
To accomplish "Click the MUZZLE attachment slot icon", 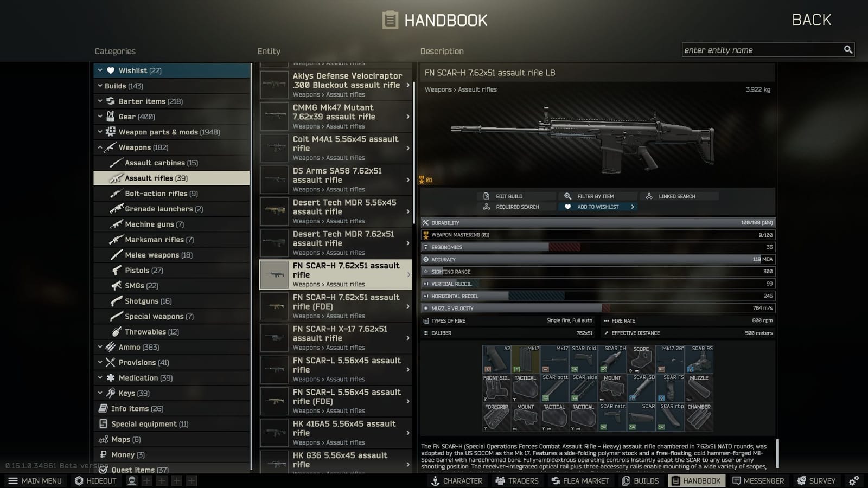I will coord(699,389).
